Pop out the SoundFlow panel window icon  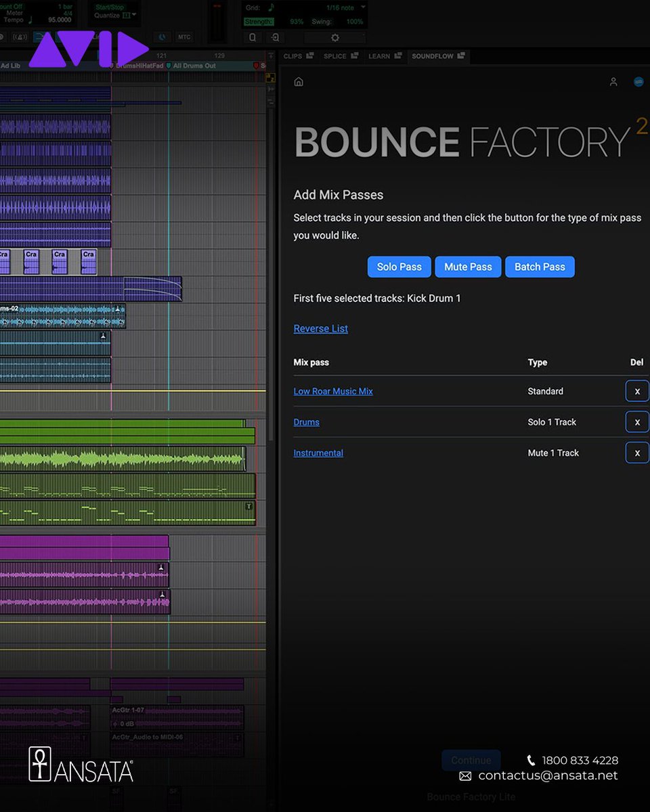coord(462,56)
